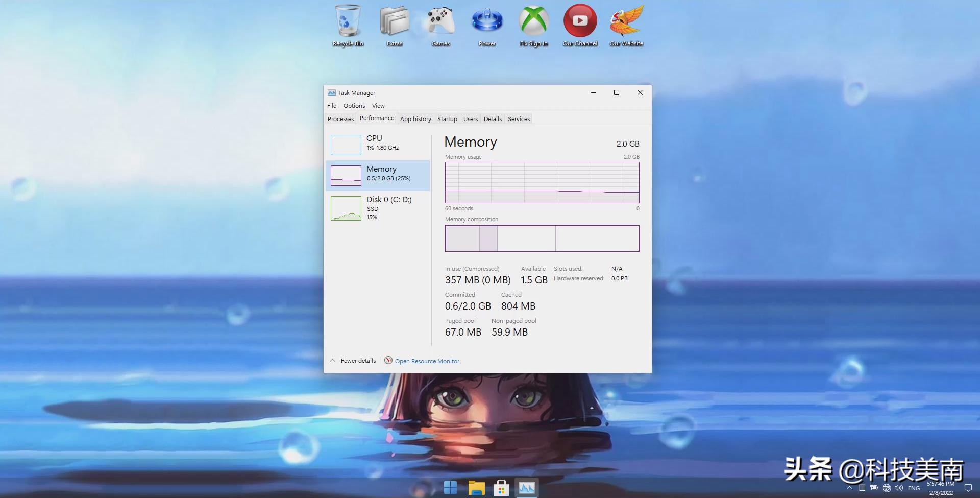The width and height of the screenshot is (980, 498).
Task: Click the volume icon in system tray
Action: tap(899, 487)
